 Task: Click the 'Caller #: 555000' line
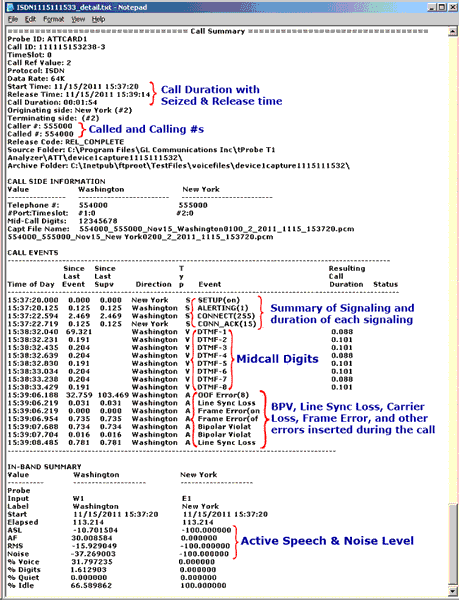click(x=40, y=126)
